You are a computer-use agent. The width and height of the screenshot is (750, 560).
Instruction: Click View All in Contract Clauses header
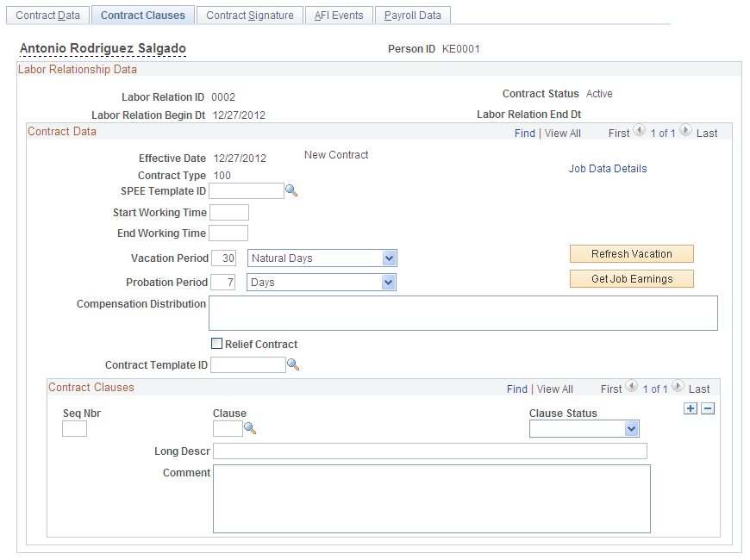(555, 389)
